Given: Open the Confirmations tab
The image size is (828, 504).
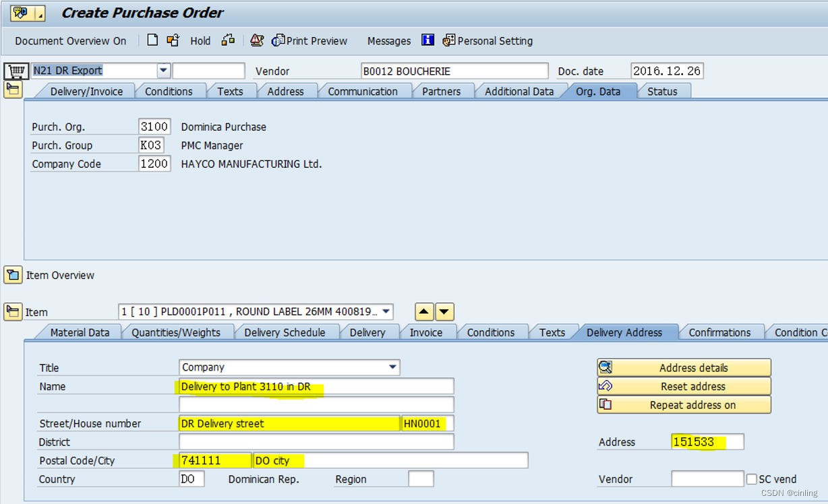Looking at the screenshot, I should pos(721,332).
